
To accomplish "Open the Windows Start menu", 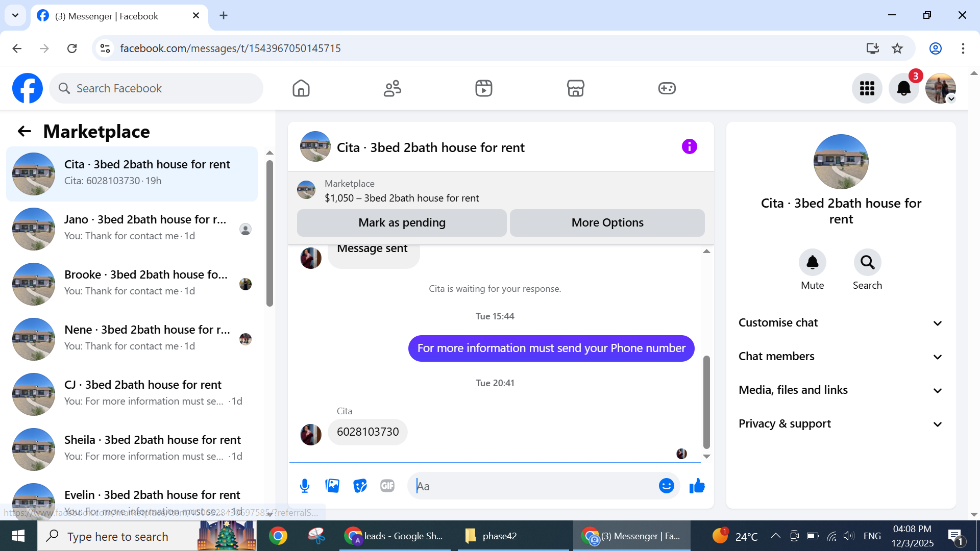I will (18, 536).
